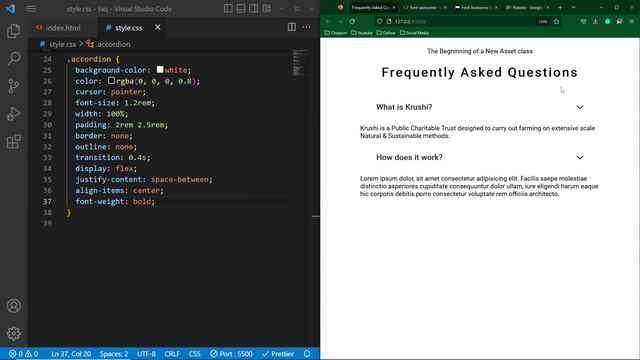
Task: Open the Search view in activity bar
Action: 13,58
